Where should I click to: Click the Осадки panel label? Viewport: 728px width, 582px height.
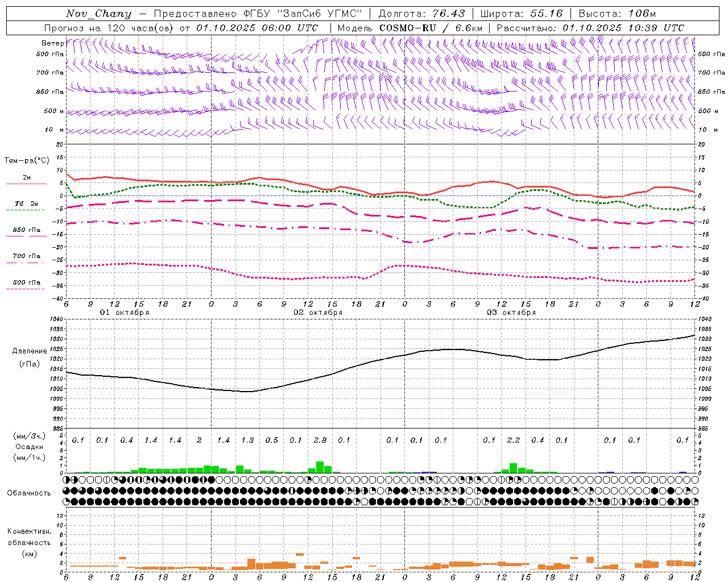pos(29,447)
